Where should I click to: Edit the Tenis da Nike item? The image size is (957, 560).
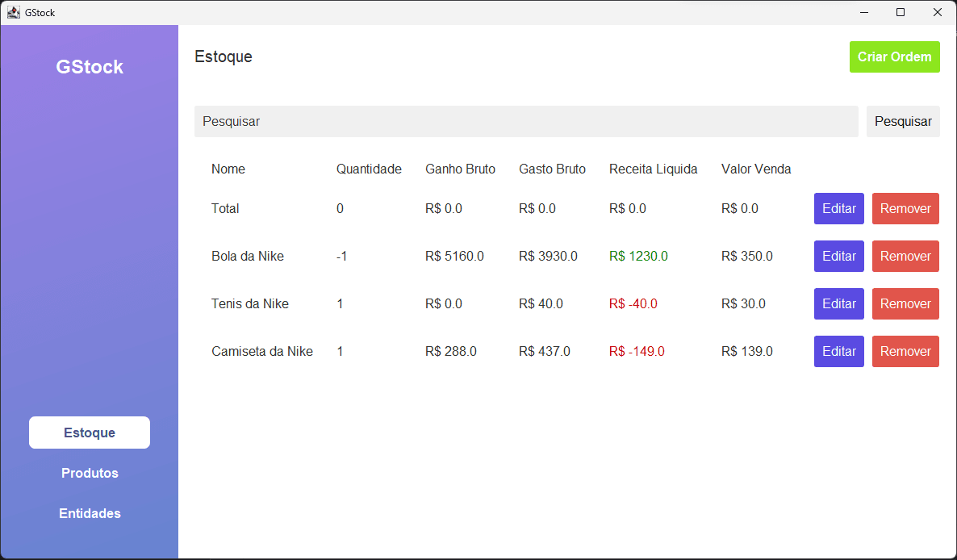(x=838, y=303)
